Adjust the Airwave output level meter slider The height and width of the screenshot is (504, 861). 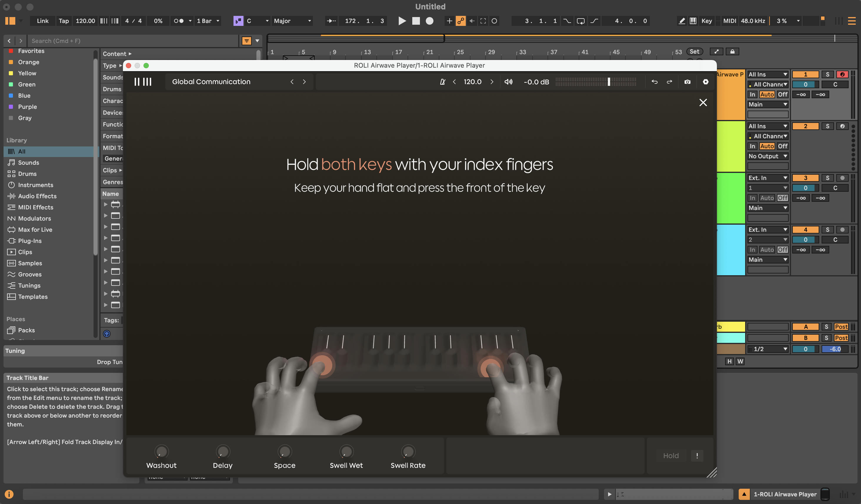pos(608,82)
